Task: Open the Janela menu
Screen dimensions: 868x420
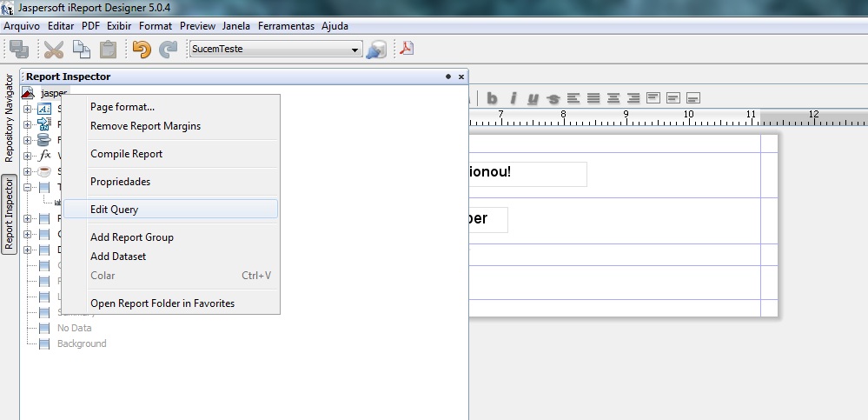Action: pos(236,26)
